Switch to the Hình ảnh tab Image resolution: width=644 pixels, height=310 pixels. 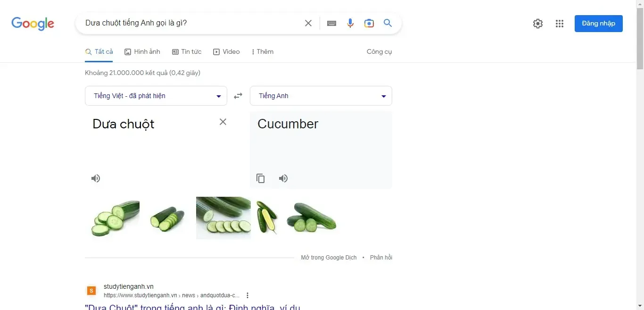coord(142,51)
